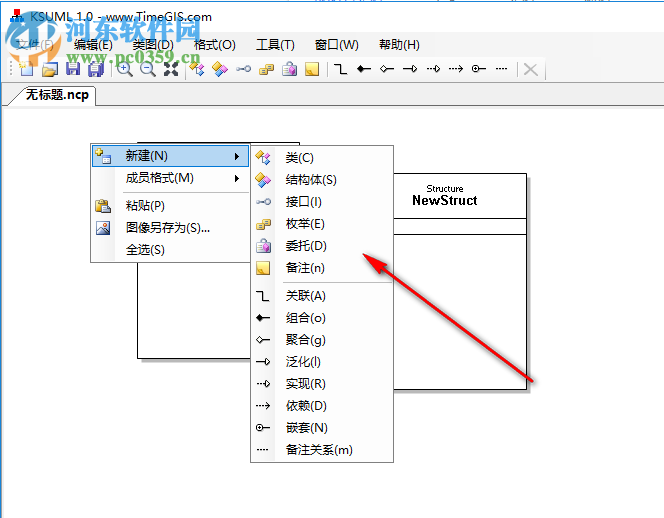Viewport: 664px width, 518px height.
Task: Open the 工具(T) menu
Action: pos(275,44)
